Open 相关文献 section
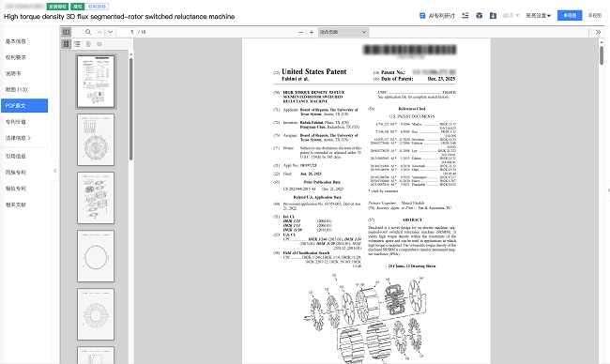 (x=16, y=205)
